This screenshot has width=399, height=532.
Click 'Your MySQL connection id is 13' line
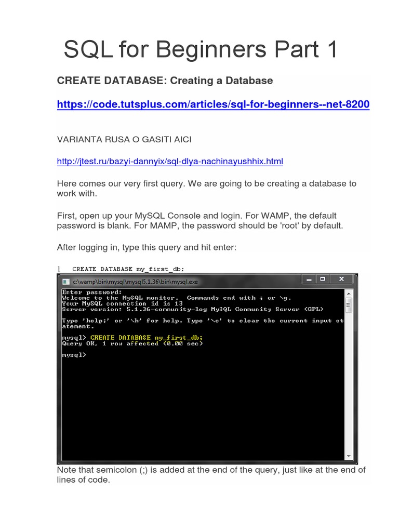point(122,303)
